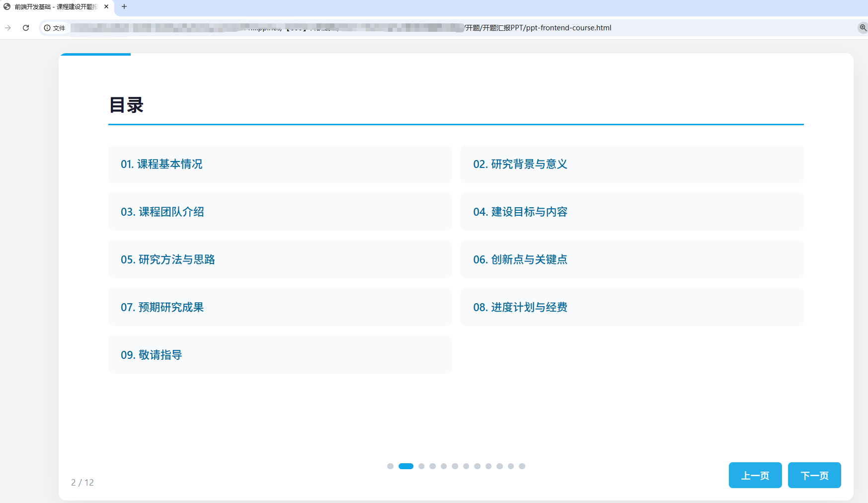Go back with the 上一页 button
The height and width of the screenshot is (503, 868).
(x=755, y=475)
